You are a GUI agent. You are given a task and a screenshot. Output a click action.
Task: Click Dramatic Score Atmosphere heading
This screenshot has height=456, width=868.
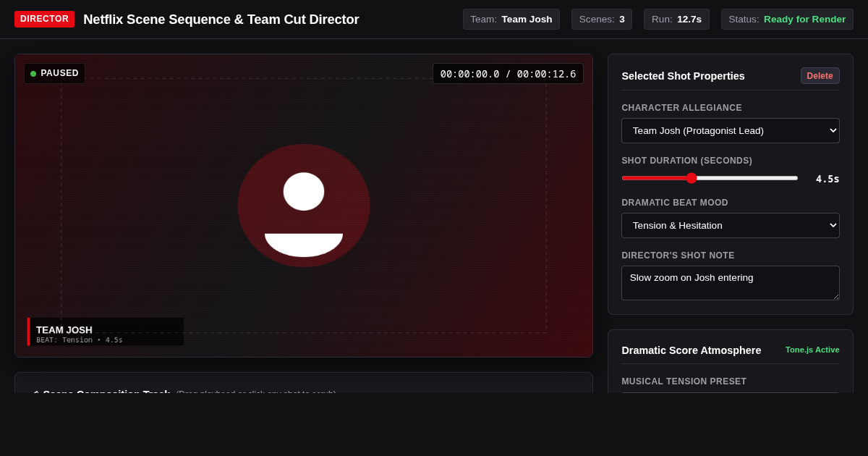691,350
